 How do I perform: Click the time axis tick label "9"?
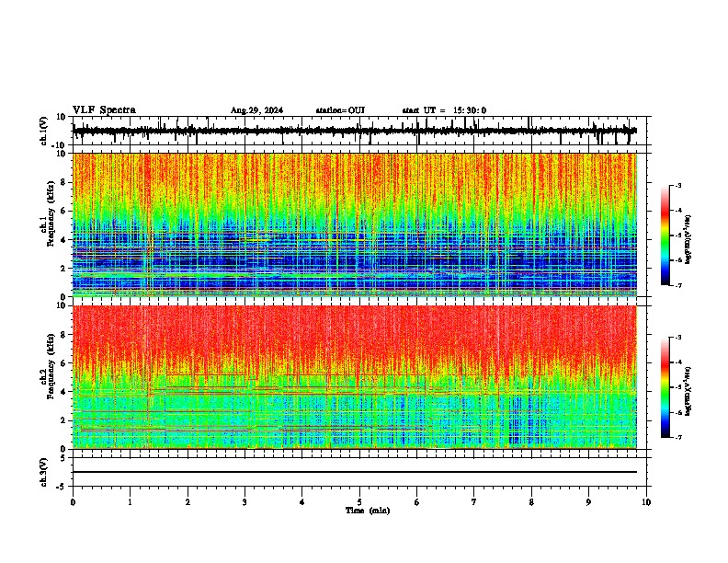(x=588, y=502)
